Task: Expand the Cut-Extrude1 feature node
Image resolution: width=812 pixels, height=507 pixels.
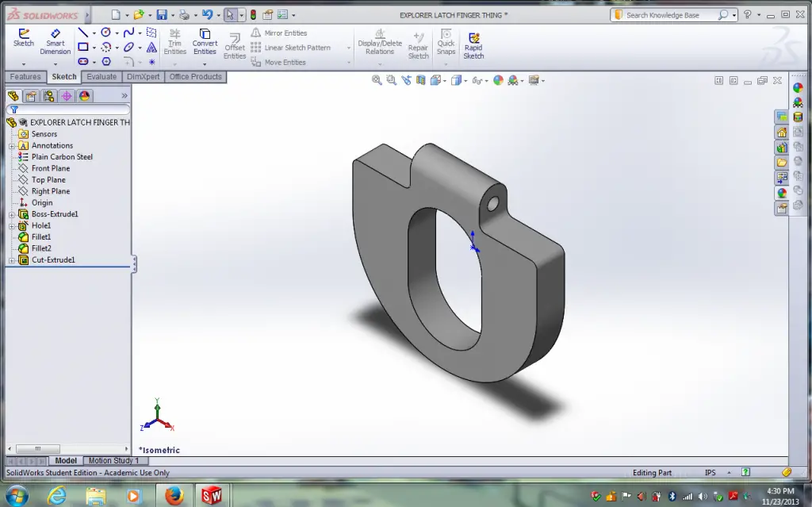Action: [x=12, y=260]
